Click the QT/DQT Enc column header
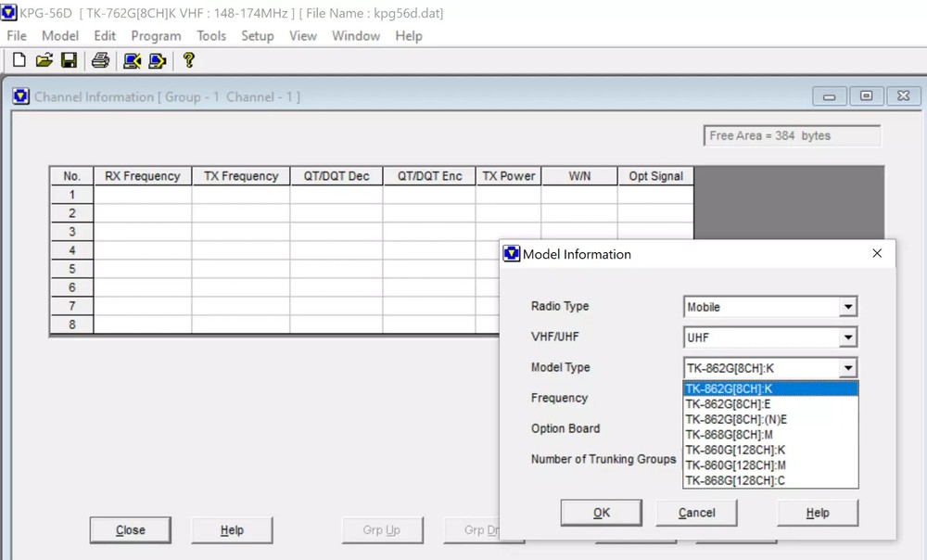The height and width of the screenshot is (560, 927). [x=430, y=176]
